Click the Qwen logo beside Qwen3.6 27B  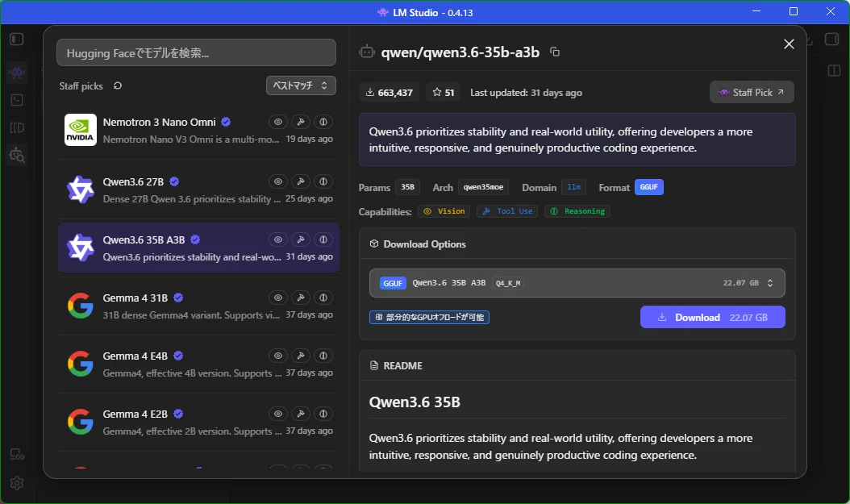[80, 190]
